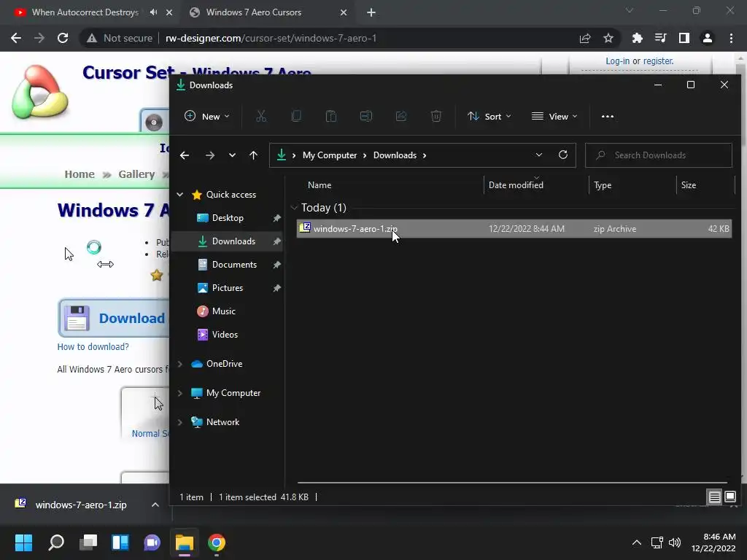747x560 pixels.
Task: Bookmark this page with the star icon
Action: pos(608,38)
